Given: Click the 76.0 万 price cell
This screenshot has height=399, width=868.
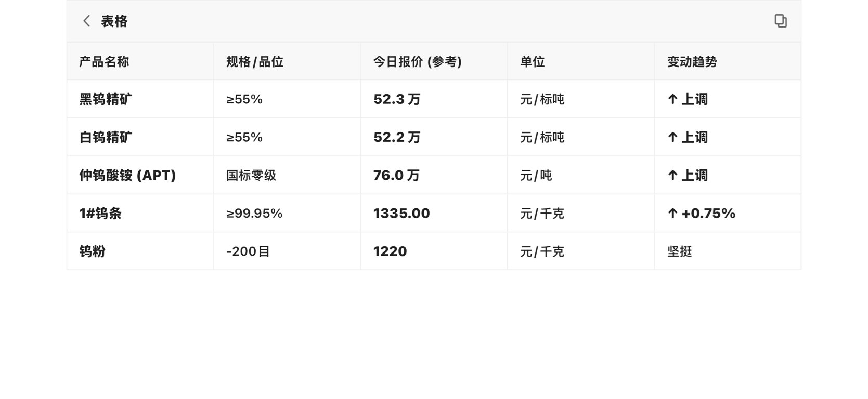Looking at the screenshot, I should (396, 175).
